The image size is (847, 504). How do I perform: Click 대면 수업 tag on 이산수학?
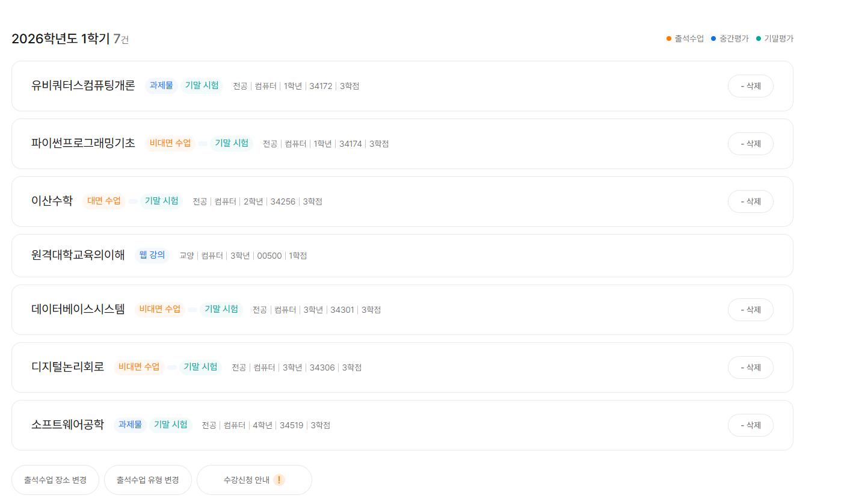coord(103,201)
